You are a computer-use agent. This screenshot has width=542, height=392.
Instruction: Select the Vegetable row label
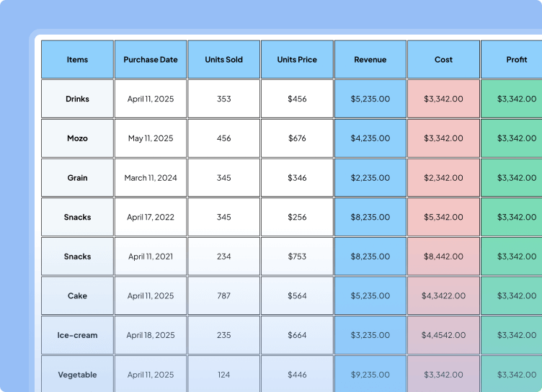[77, 375]
